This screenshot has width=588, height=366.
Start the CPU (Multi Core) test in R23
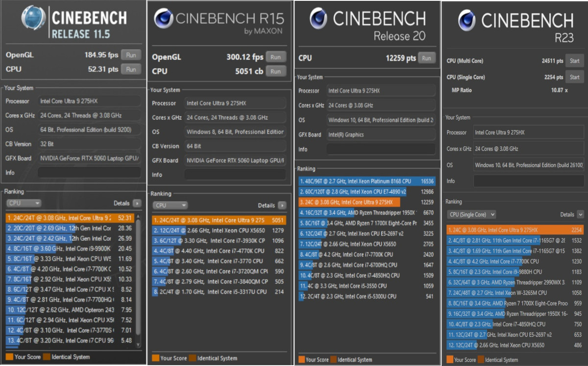(x=575, y=61)
